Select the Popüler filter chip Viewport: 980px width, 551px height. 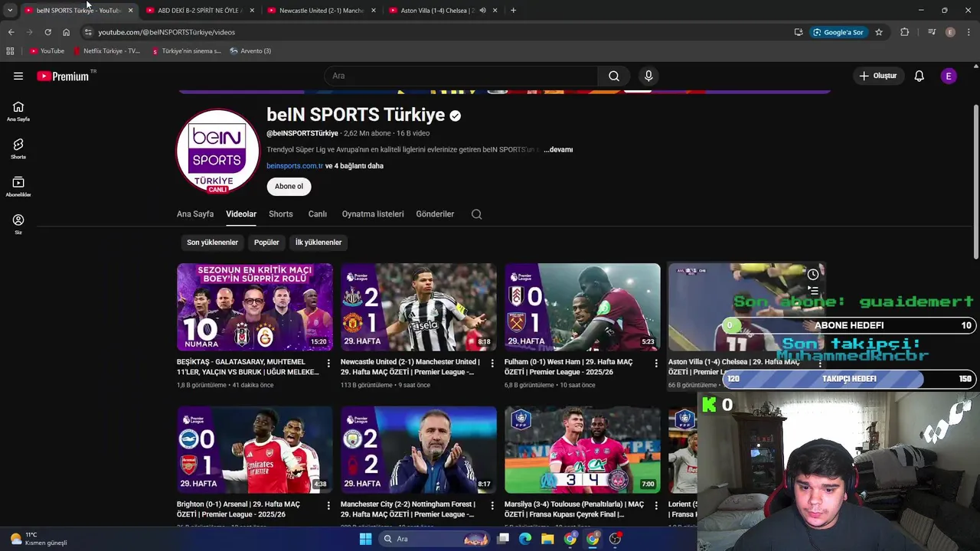tap(266, 243)
